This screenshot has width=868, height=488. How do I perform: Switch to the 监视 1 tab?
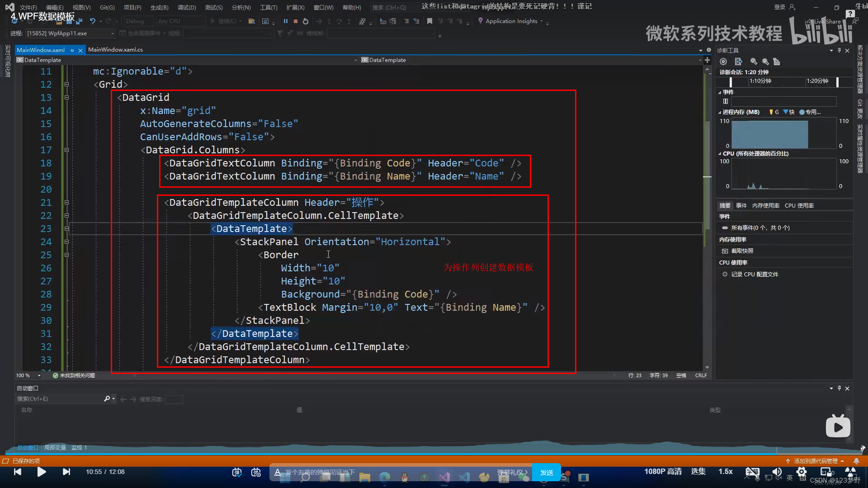point(79,448)
